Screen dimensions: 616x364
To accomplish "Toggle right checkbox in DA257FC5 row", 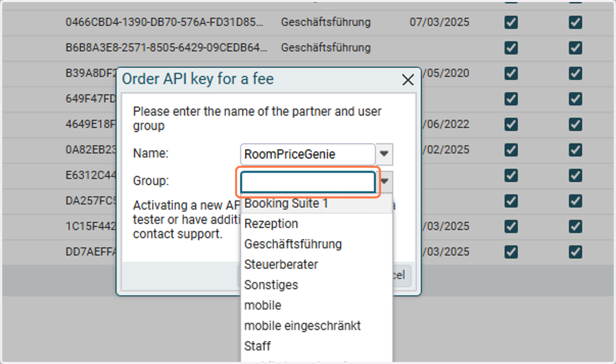I will (x=575, y=201).
